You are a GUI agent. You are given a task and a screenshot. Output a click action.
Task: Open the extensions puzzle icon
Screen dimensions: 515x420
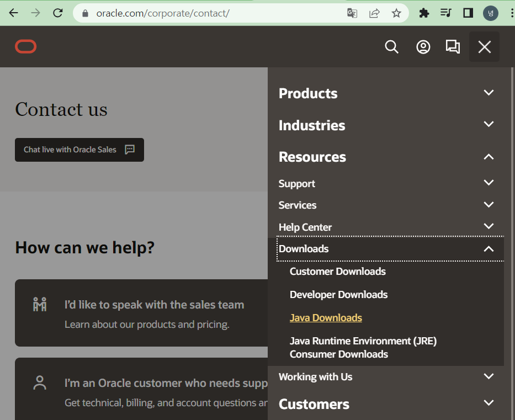[424, 13]
